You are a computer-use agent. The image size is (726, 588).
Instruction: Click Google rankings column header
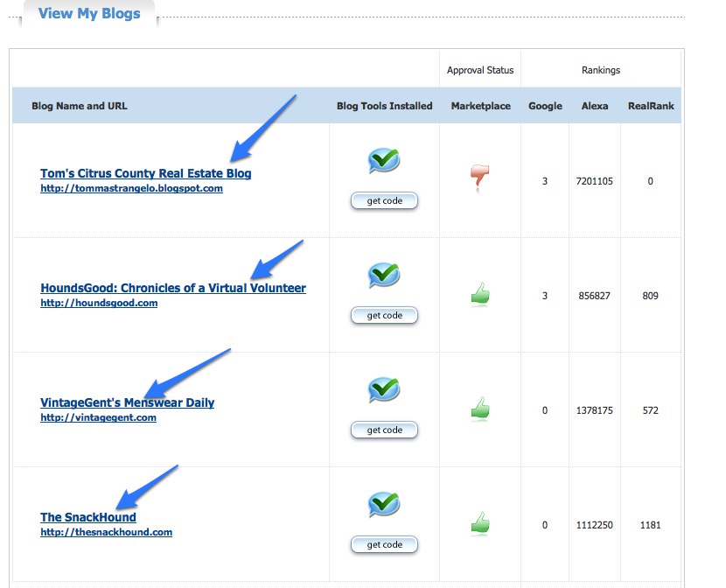point(545,106)
